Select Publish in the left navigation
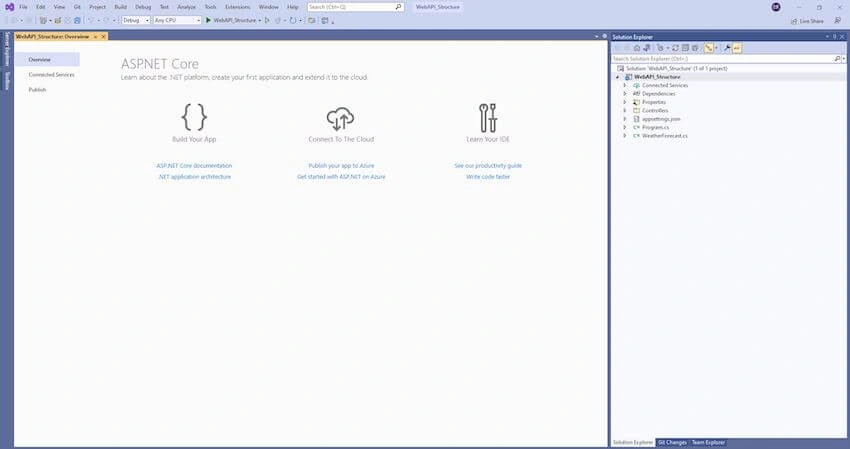850x449 pixels. (37, 89)
